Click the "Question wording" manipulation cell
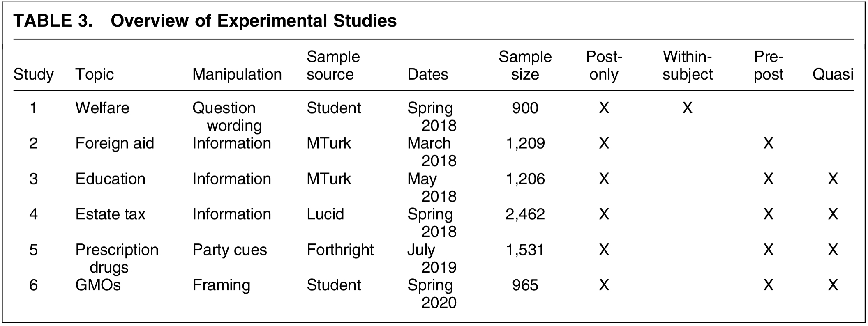Image resolution: width=868 pixels, height=326 pixels. click(226, 117)
